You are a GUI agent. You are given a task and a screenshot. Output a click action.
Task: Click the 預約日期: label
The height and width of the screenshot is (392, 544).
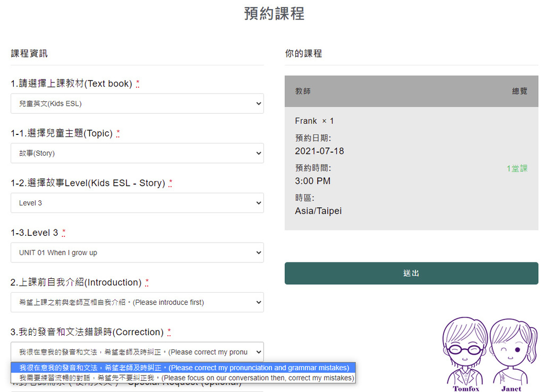click(313, 138)
